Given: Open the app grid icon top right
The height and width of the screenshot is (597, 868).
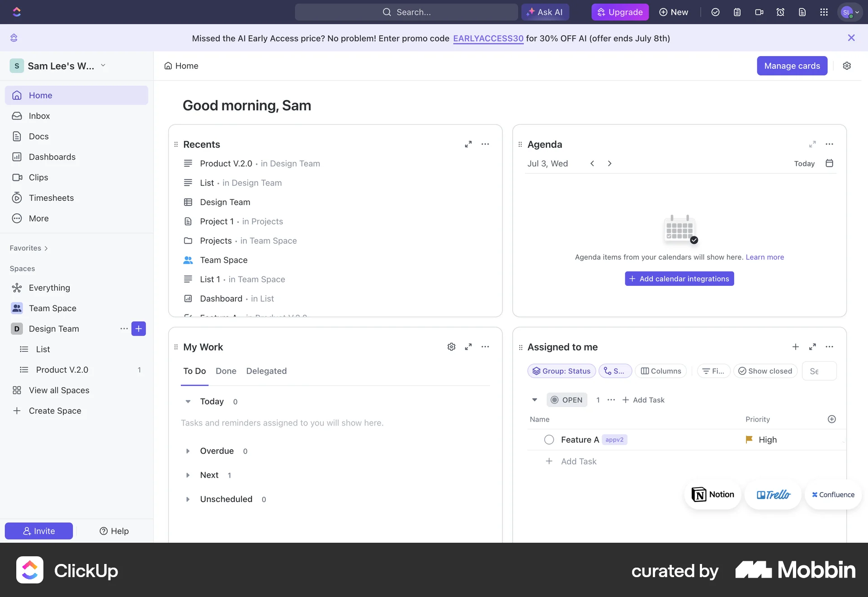Looking at the screenshot, I should click(x=824, y=12).
